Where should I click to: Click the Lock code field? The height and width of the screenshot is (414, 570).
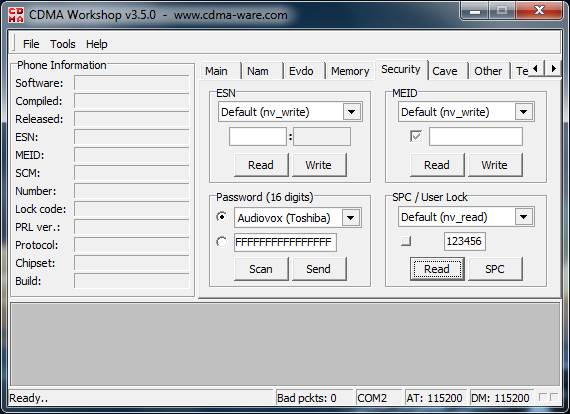coord(132,209)
